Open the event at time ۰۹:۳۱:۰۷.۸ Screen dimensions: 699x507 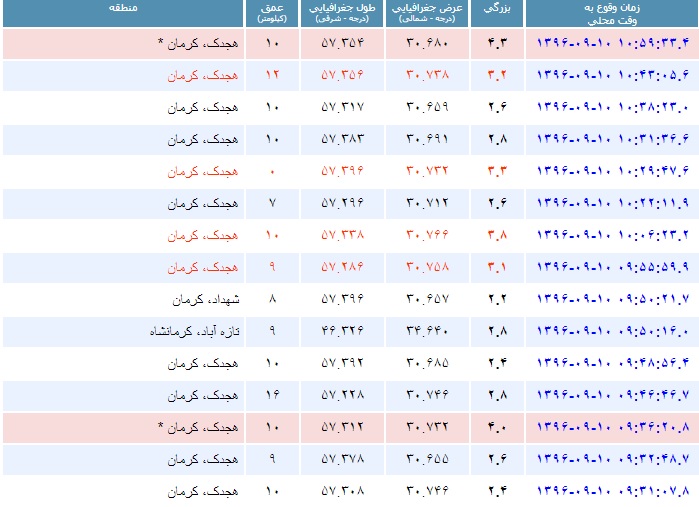613,491
